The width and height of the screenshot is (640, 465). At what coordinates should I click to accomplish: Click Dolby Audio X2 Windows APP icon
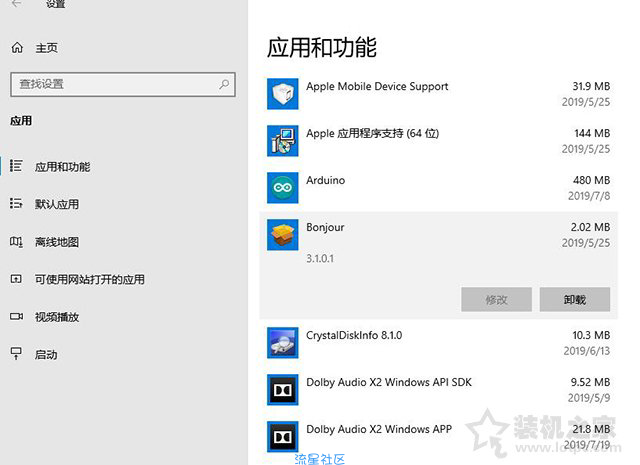point(282,437)
